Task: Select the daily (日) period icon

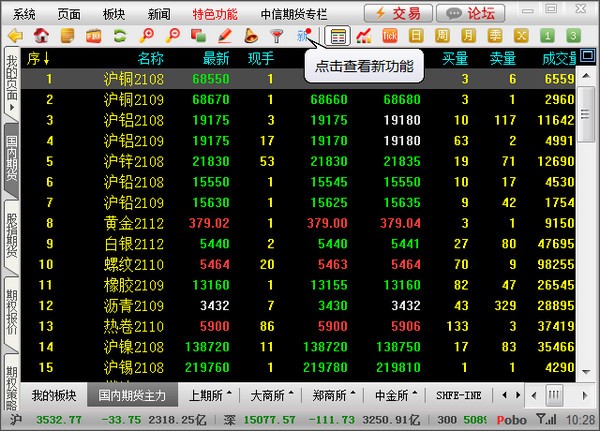Action: tap(416, 36)
